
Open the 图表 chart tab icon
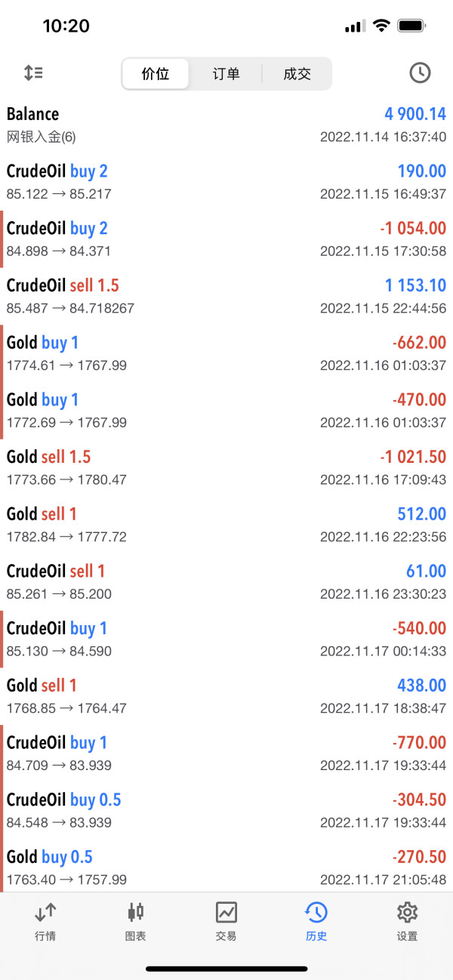pos(136,912)
